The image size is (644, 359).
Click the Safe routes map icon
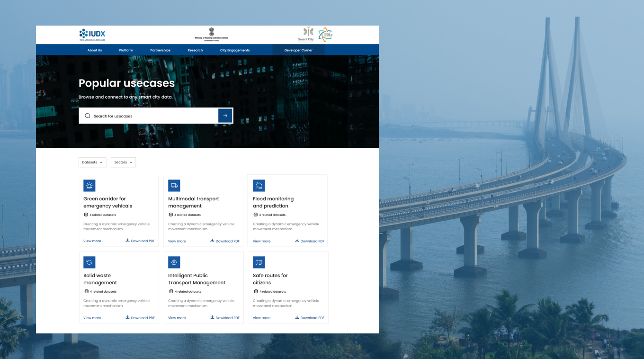coord(259,262)
